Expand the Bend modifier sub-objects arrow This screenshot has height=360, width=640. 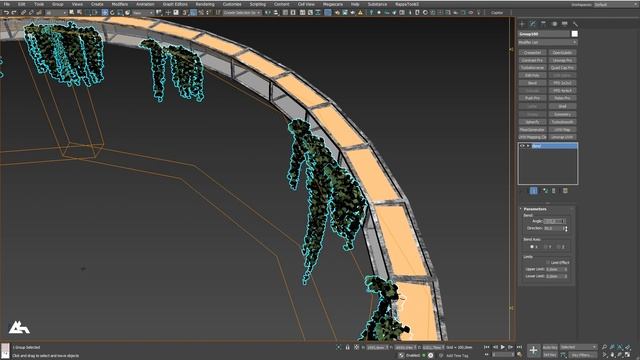(x=528, y=146)
